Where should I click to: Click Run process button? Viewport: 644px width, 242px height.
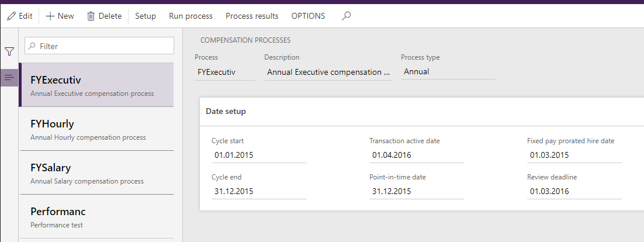point(191,16)
